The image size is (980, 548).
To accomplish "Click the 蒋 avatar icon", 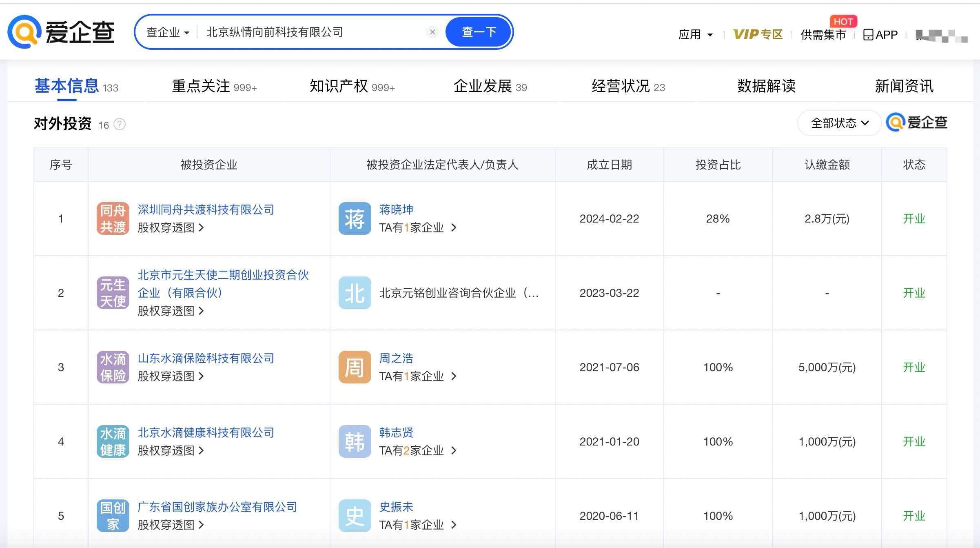I will coord(355,218).
